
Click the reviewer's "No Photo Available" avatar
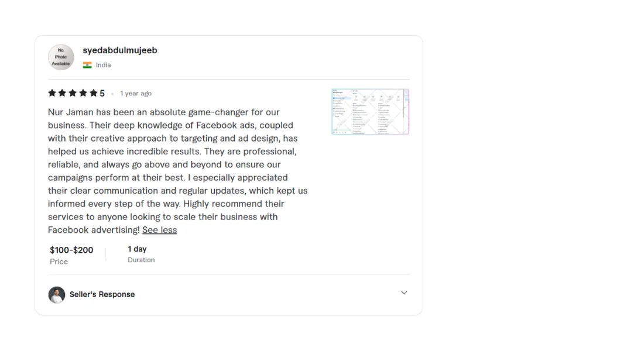coord(61,57)
